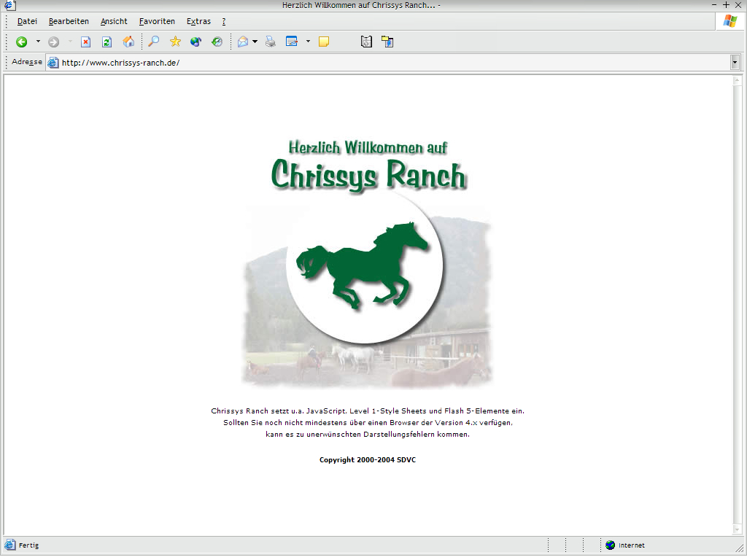747x560 pixels.
Task: Click the 'Sollten Sie noch nicht mindestens' text line
Action: point(368,423)
